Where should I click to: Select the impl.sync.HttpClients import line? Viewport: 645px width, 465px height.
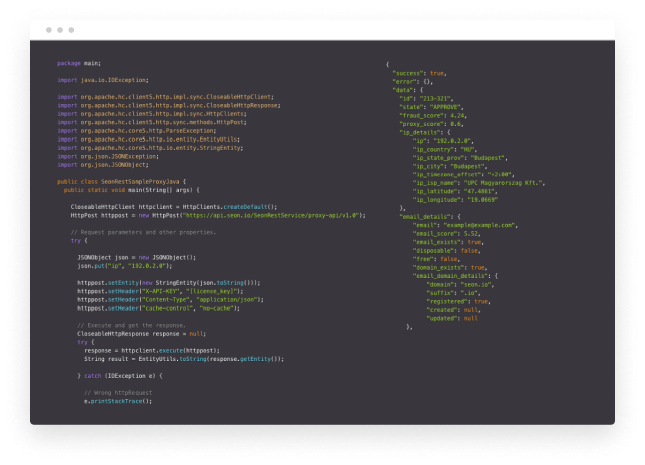pyautogui.click(x=152, y=114)
